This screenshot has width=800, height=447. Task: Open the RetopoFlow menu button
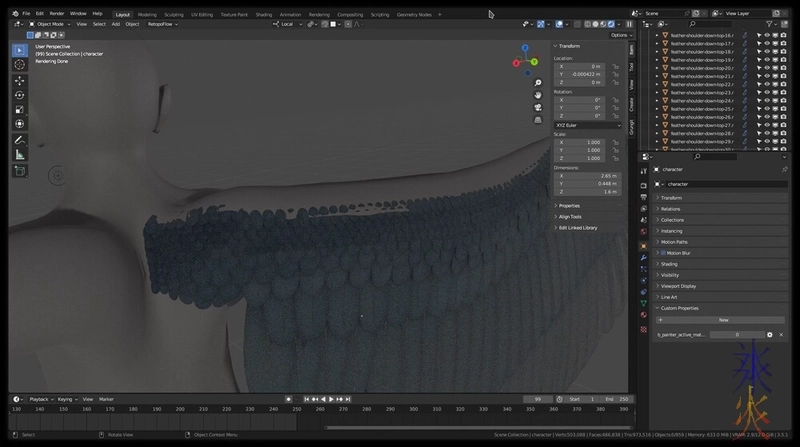click(x=162, y=24)
